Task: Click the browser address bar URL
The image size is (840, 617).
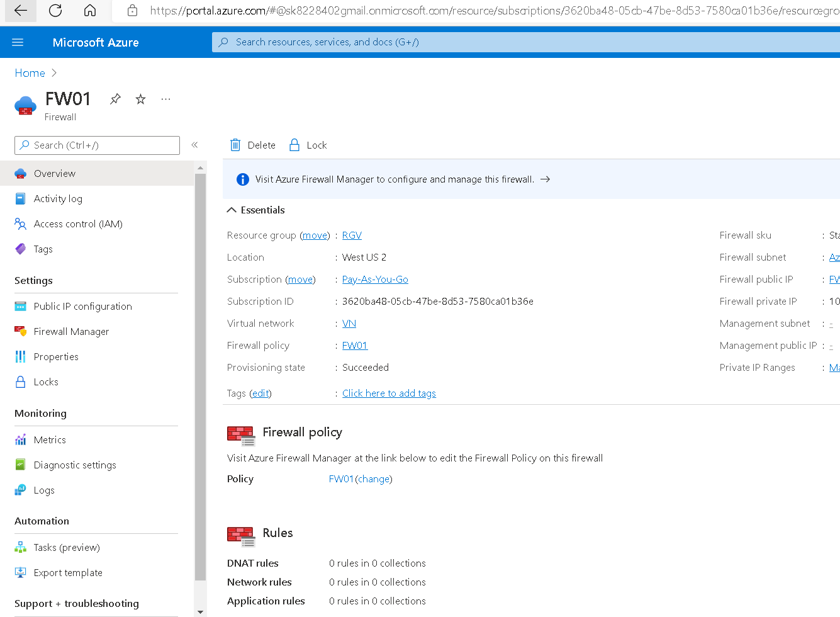Action: (x=494, y=10)
